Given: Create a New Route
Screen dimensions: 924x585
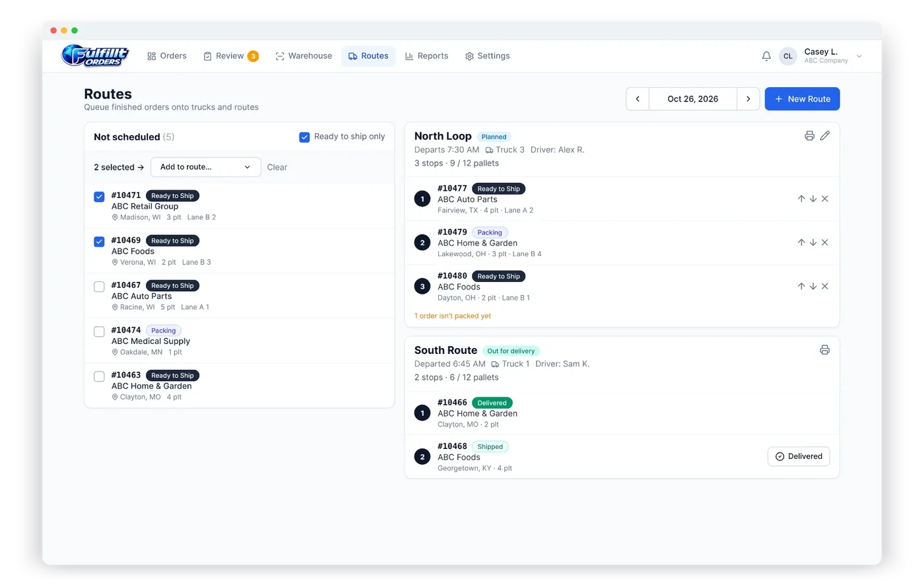Looking at the screenshot, I should click(x=803, y=99).
